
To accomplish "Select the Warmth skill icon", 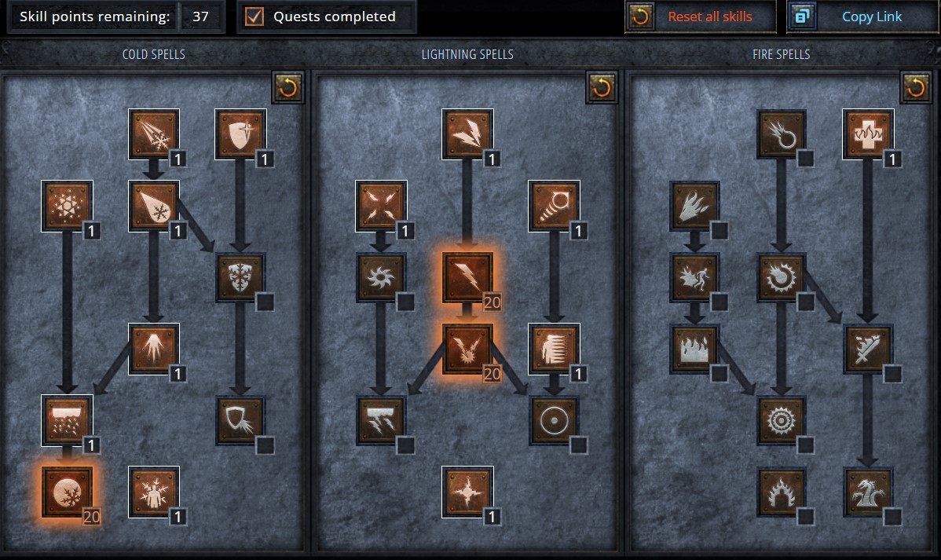I will (868, 134).
